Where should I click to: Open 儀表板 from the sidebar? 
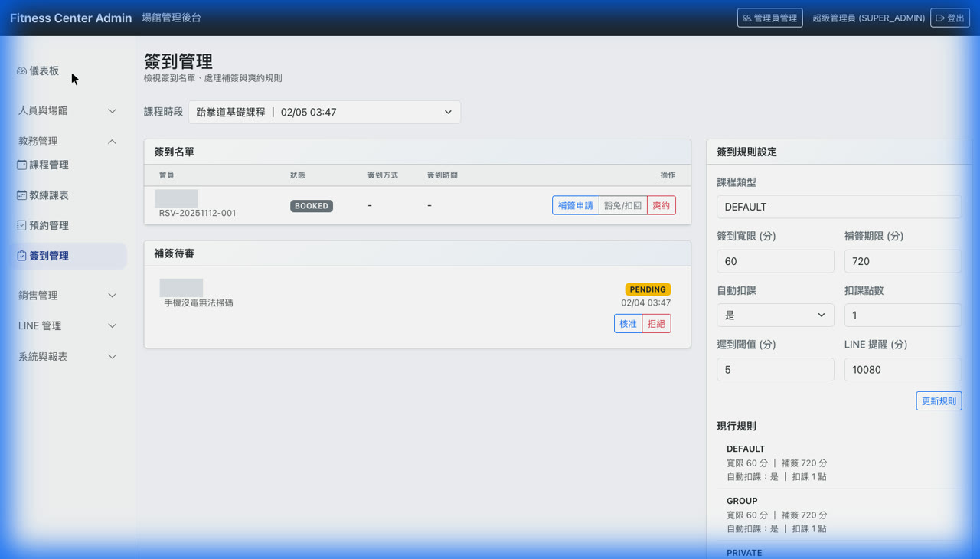tap(68, 71)
